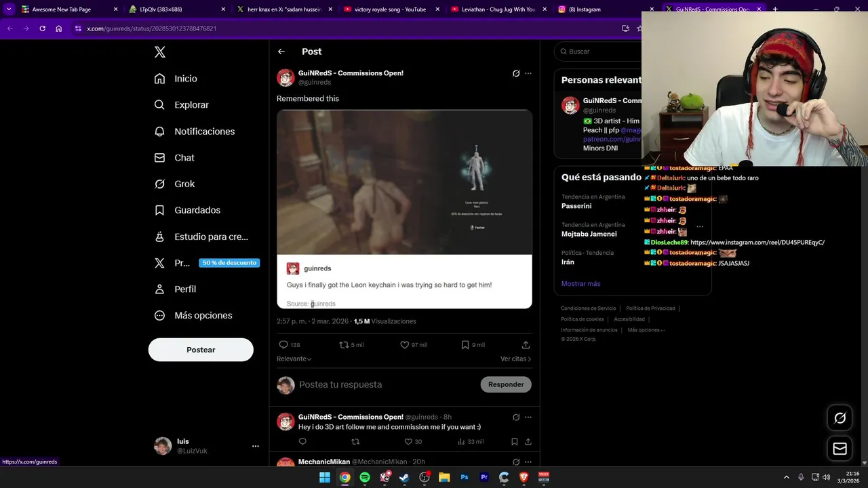868x488 pixels.
Task: Switch to the Instagram tab
Action: coord(606,9)
